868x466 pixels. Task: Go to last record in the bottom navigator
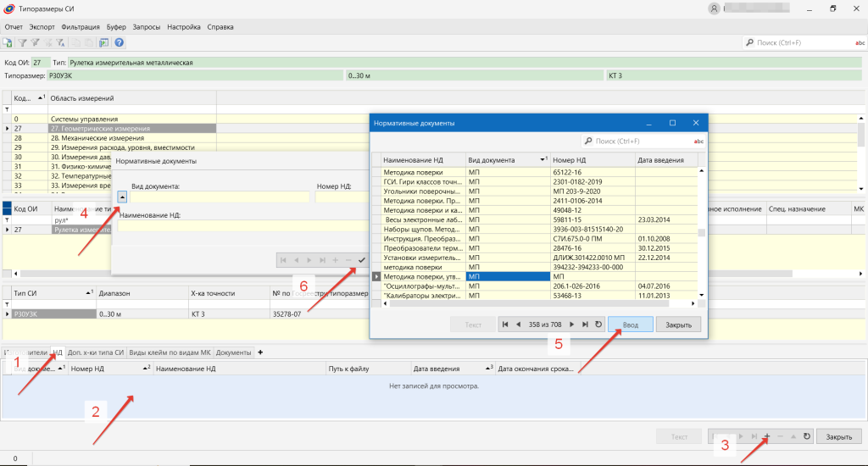coord(754,436)
